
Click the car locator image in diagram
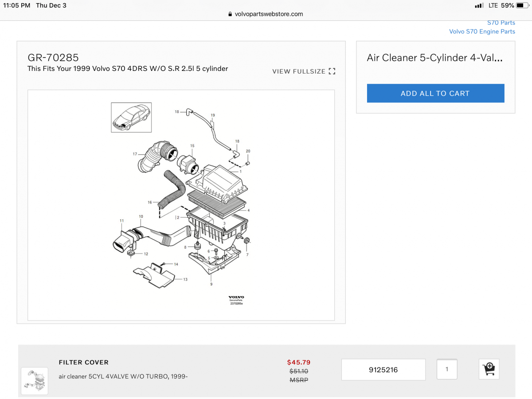[131, 117]
